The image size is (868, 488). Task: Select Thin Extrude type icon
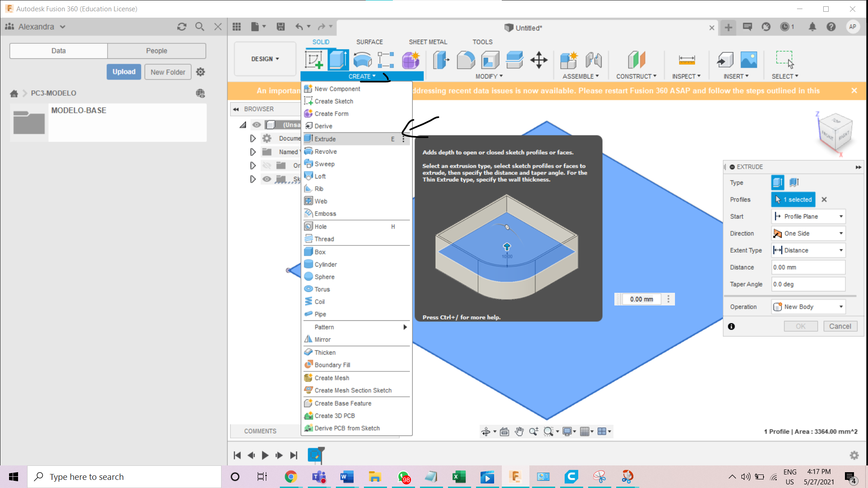[x=794, y=183]
